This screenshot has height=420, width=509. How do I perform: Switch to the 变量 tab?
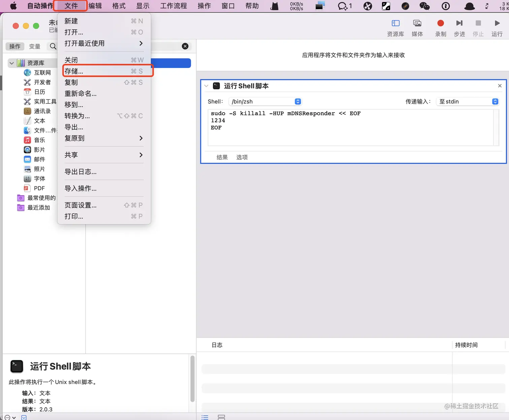[35, 46]
